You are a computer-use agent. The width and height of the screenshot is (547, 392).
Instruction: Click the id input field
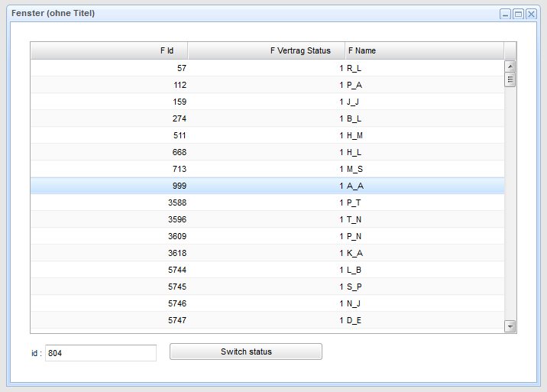pyautogui.click(x=101, y=353)
